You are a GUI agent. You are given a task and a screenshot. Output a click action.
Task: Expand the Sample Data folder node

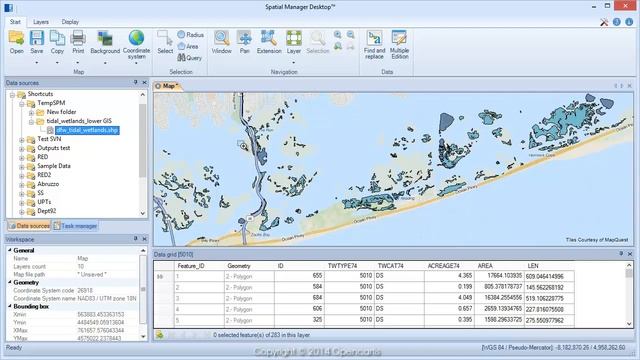tap(22, 167)
